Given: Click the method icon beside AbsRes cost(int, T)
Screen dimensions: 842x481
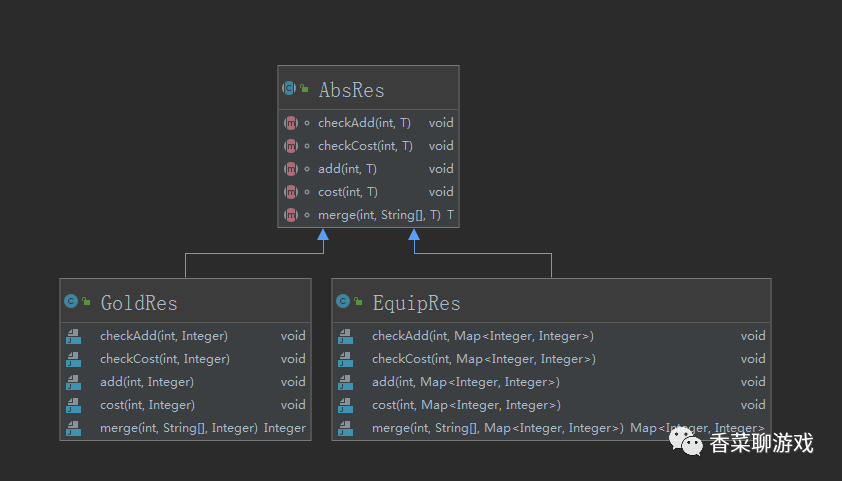Looking at the screenshot, I should pos(291,192).
